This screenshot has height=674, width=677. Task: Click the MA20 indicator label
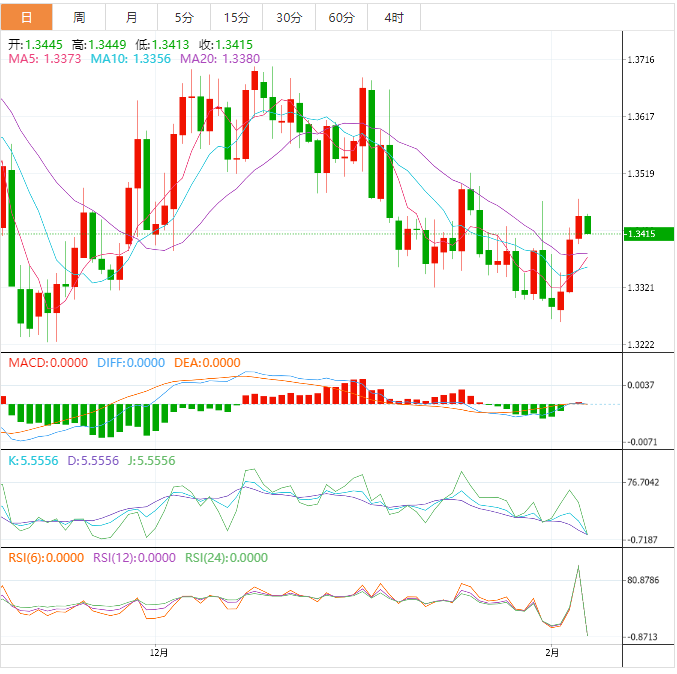220,59
